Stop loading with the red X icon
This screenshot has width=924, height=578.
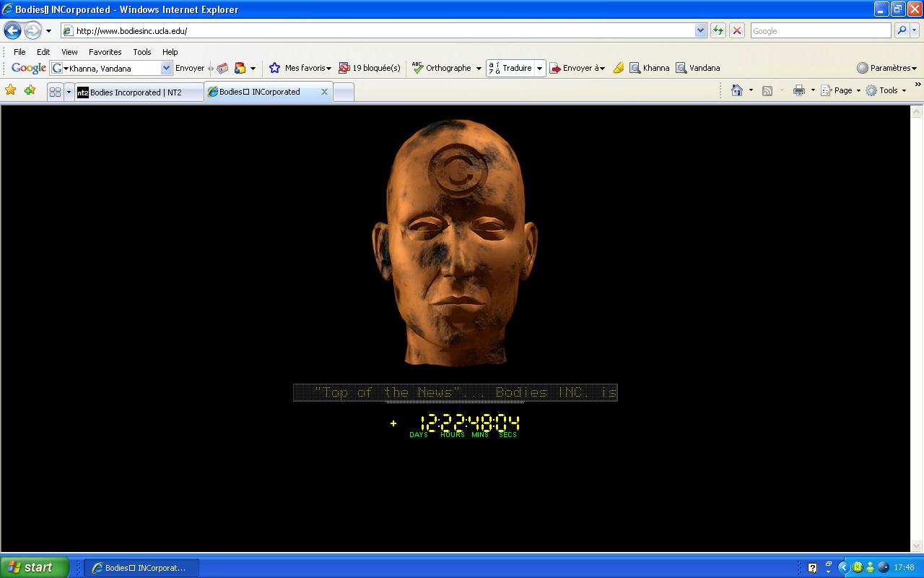[x=736, y=31]
